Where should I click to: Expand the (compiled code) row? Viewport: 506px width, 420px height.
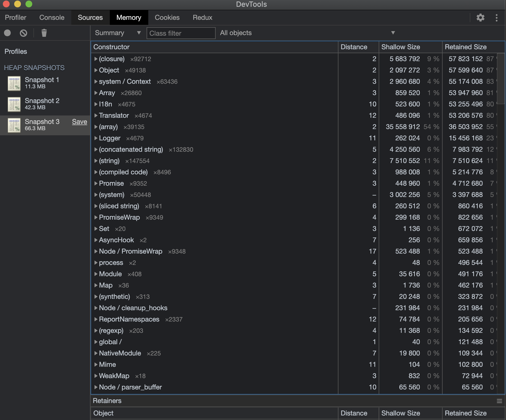(x=96, y=172)
